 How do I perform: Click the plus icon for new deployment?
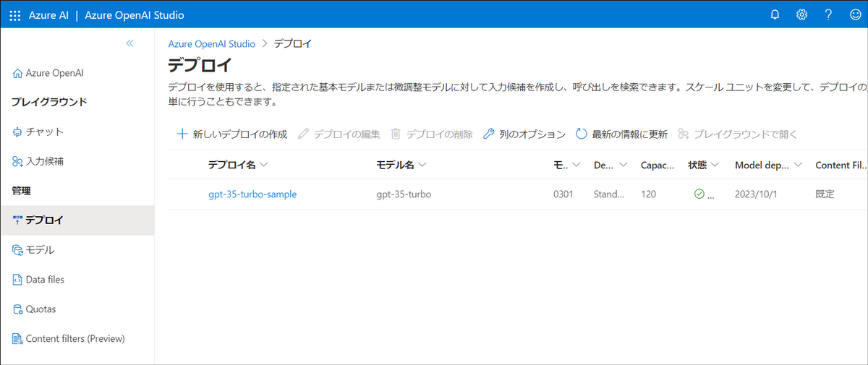pos(182,134)
